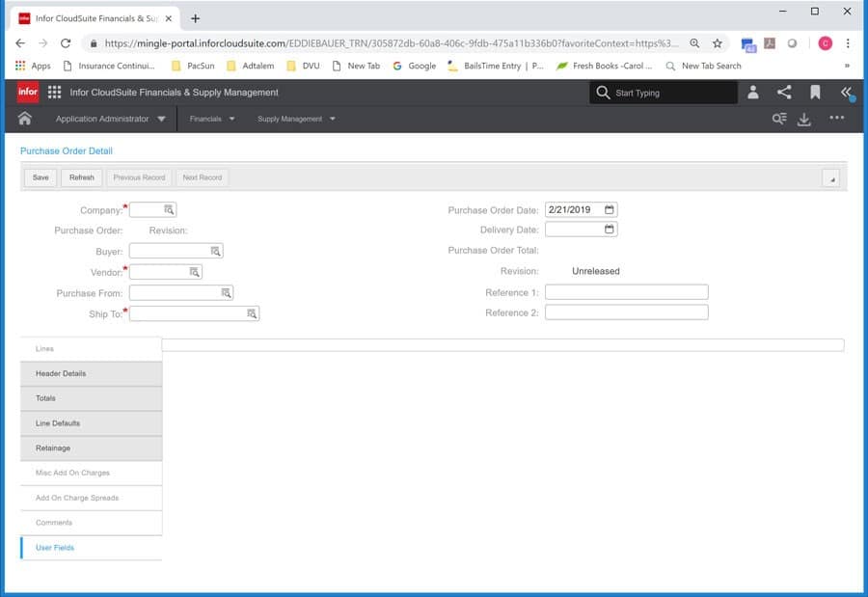Select Misc Add On Charges tab
This screenshot has height=597, width=868.
pyautogui.click(x=92, y=473)
